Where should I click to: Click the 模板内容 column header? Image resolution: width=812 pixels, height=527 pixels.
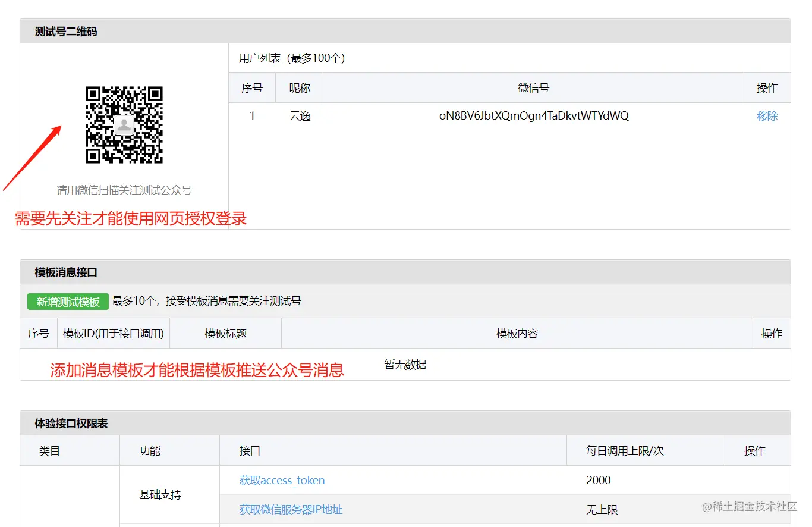[x=517, y=334]
